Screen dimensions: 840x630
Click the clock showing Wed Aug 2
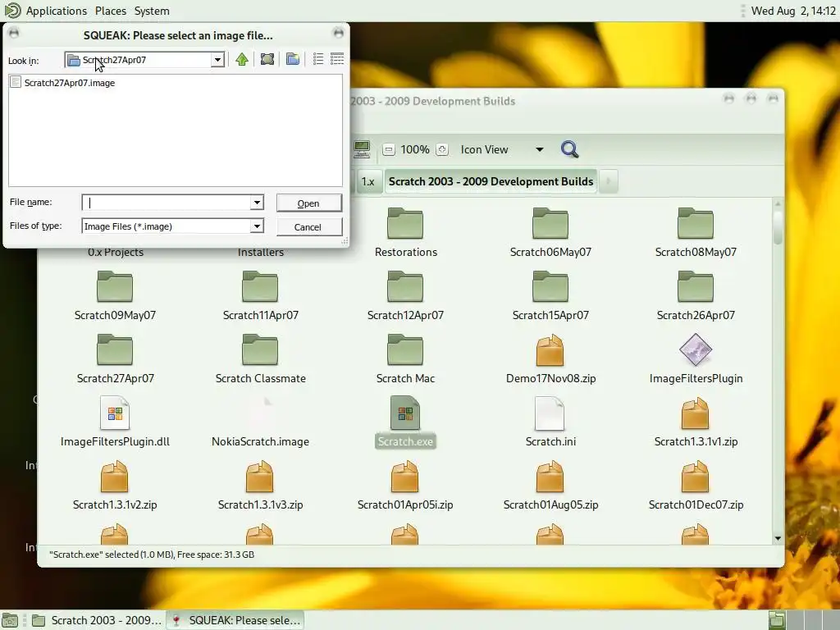pyautogui.click(x=793, y=11)
